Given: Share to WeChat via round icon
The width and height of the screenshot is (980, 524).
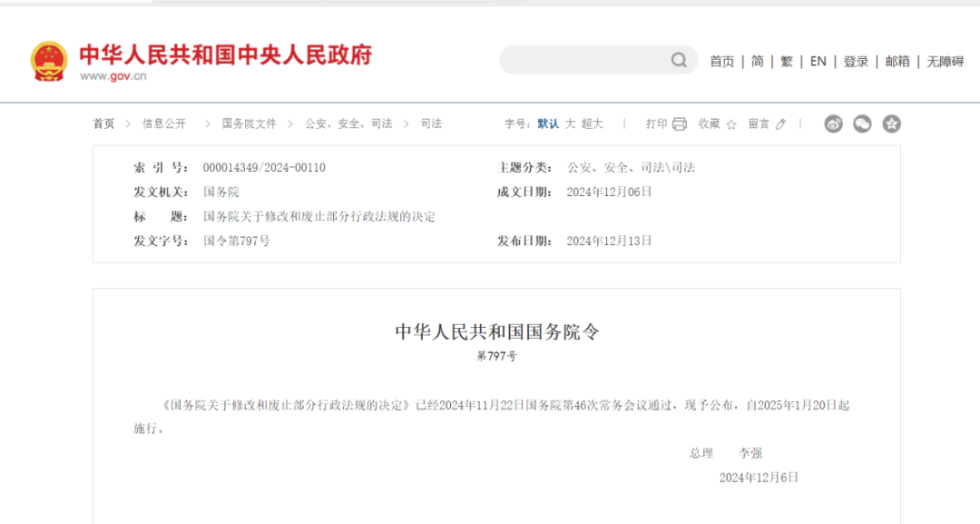Looking at the screenshot, I should click(863, 124).
